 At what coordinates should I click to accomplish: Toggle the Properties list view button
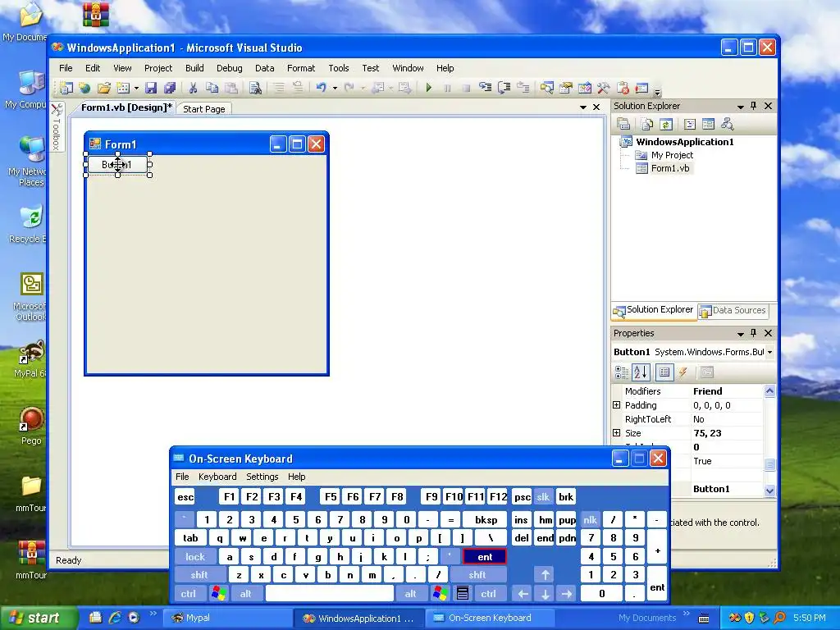click(x=664, y=372)
